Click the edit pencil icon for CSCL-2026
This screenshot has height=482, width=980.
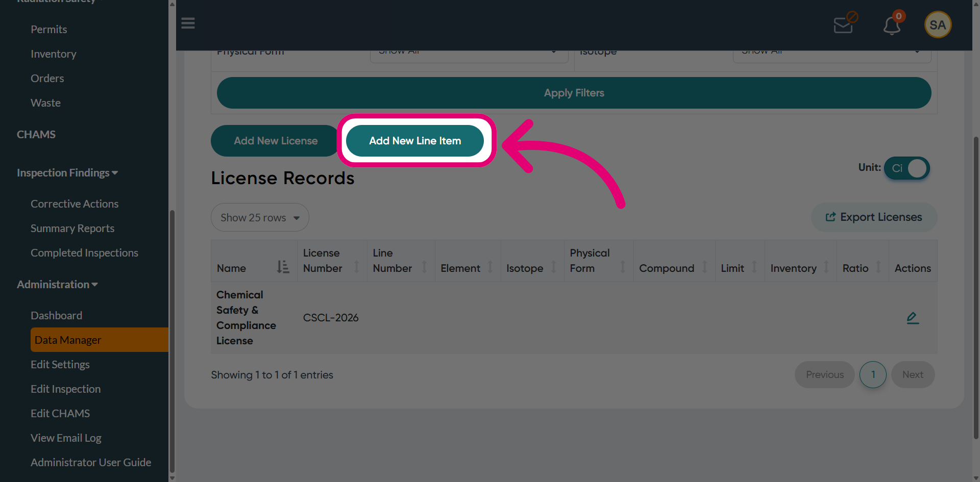tap(913, 318)
